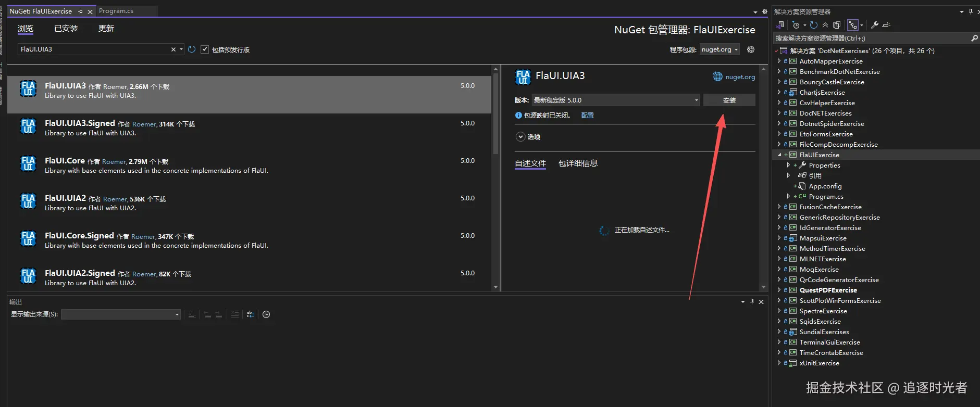Toggle the include prerelease checkbox
Image resolution: width=980 pixels, height=407 pixels.
[205, 49]
